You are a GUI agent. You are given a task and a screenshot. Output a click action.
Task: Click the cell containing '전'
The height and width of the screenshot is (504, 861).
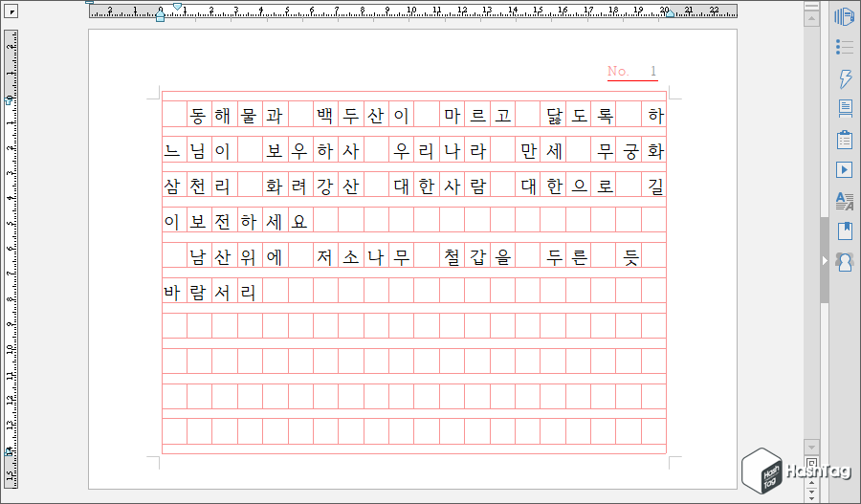coord(225,220)
